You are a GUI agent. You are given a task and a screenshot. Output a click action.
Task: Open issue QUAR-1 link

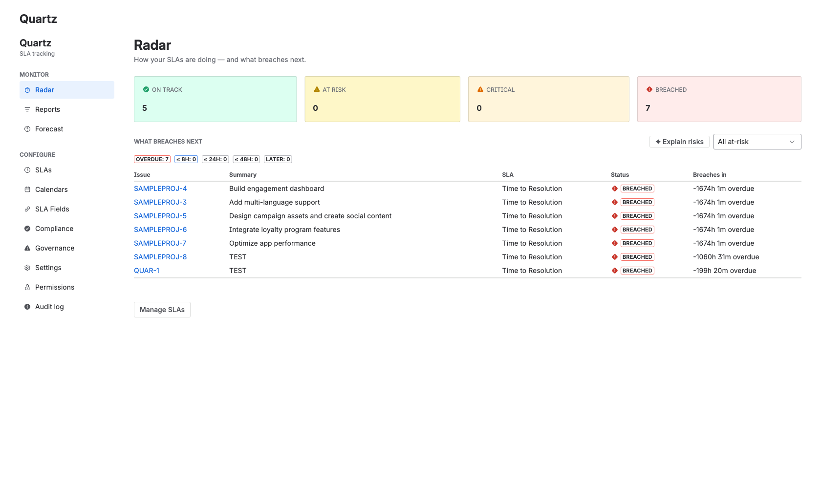[147, 271]
